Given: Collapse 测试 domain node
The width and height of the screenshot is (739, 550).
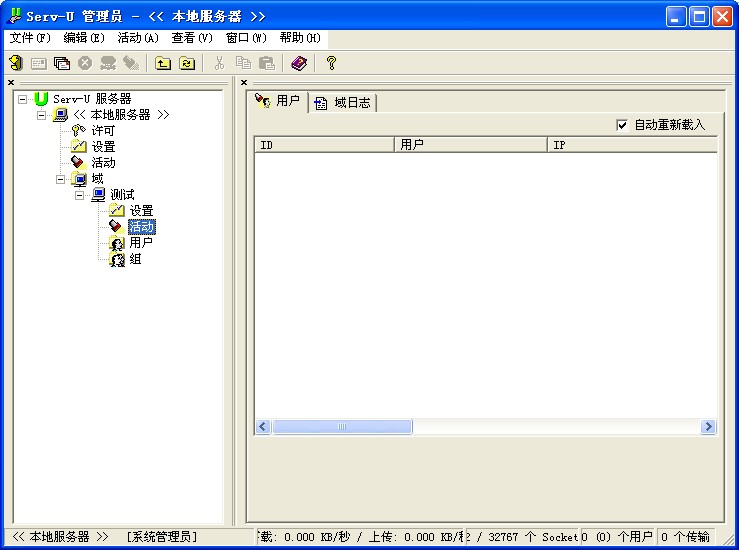Looking at the screenshot, I should 80,195.
